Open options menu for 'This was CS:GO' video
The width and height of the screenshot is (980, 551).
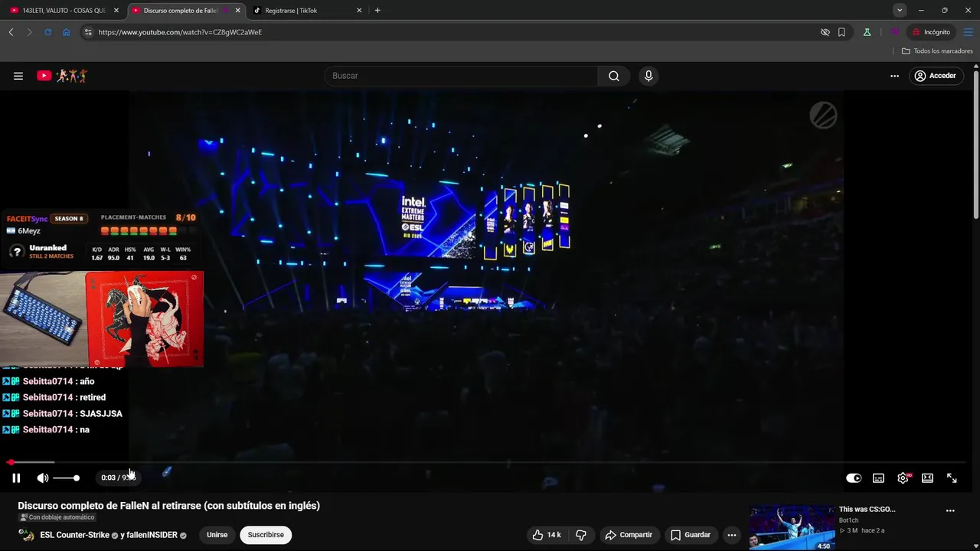[x=950, y=510]
